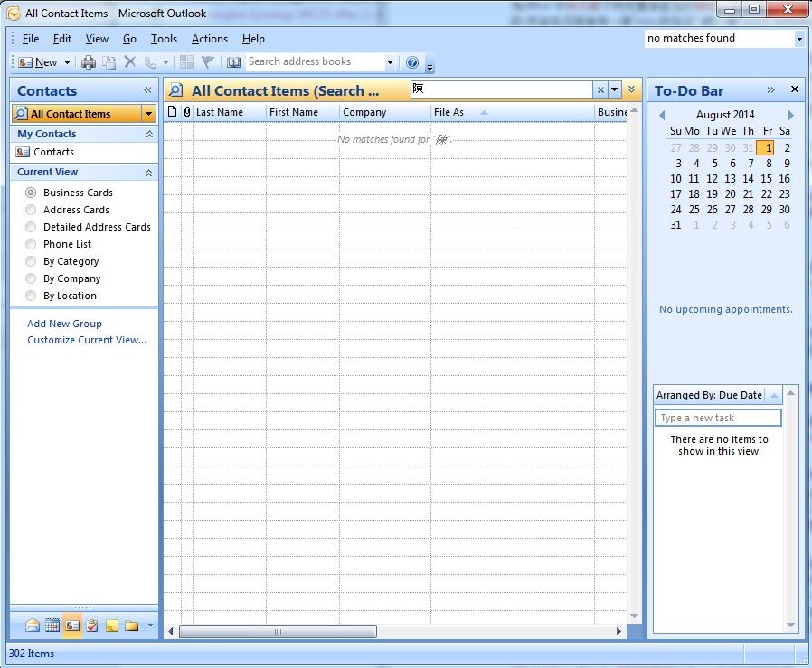
Task: Click the contact search box containing 陳
Action: coord(501,89)
